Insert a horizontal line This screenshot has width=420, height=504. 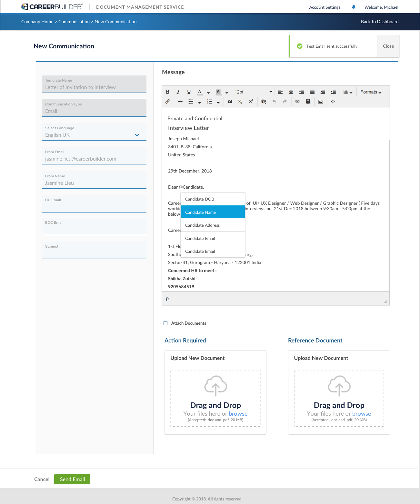pos(180,102)
